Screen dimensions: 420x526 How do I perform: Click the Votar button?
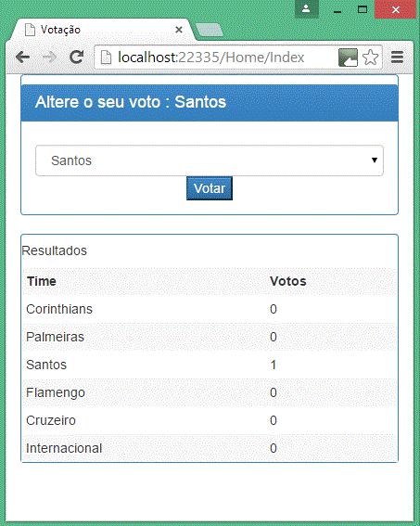tap(210, 188)
